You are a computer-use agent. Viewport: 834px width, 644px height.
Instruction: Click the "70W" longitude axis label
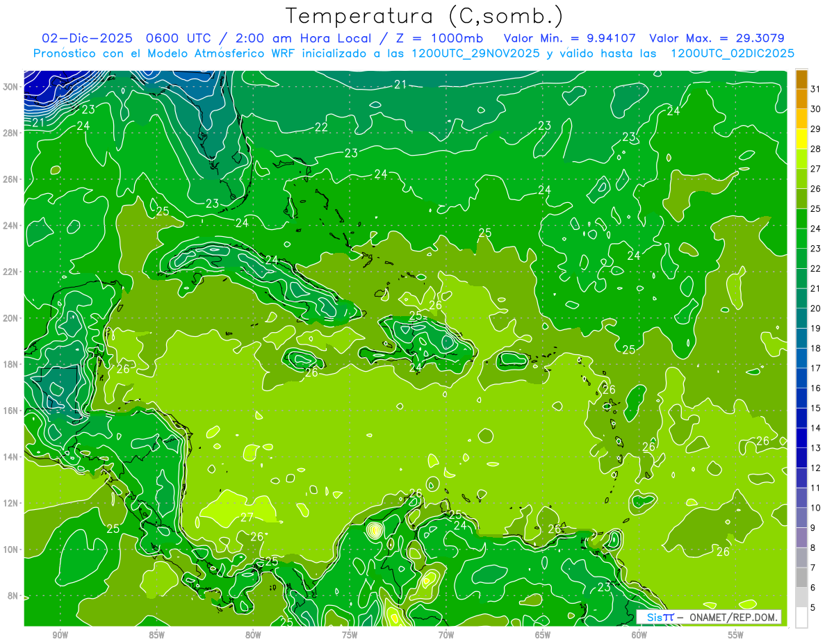446,636
